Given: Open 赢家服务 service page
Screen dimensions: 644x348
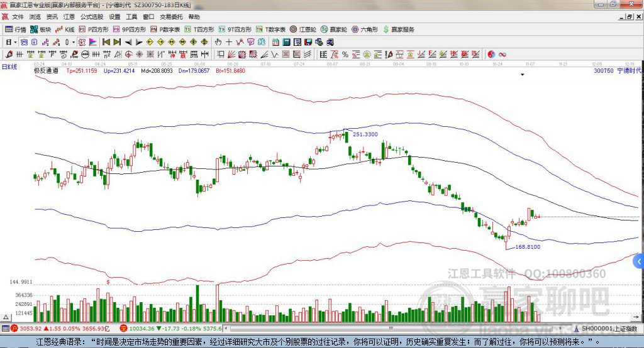Looking at the screenshot, I should point(398,30).
